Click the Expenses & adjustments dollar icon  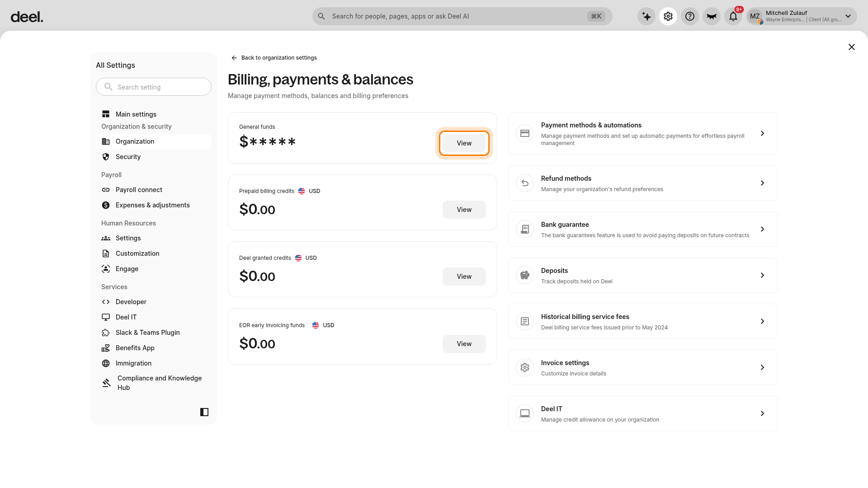[106, 205]
